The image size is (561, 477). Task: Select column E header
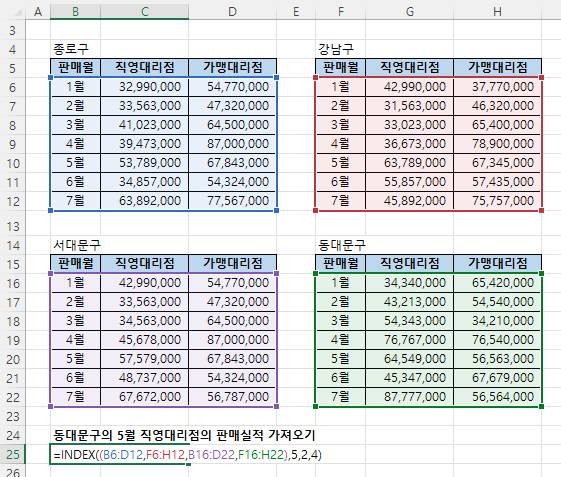(x=296, y=12)
